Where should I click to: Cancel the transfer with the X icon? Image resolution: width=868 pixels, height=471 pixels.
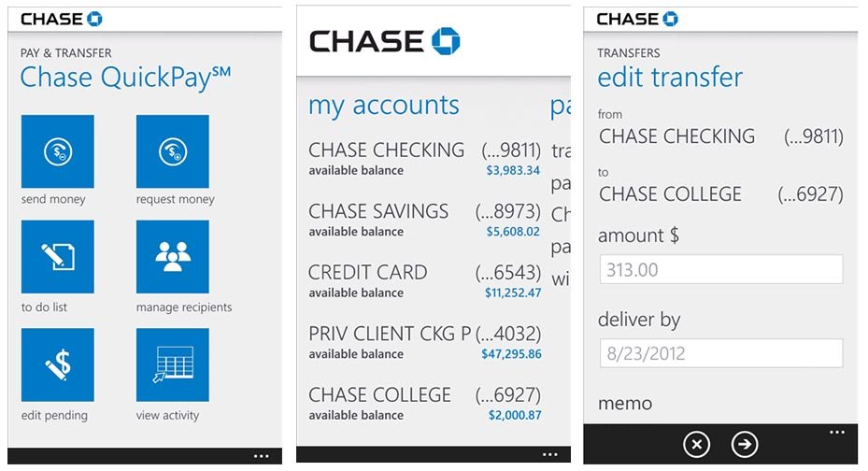[x=696, y=445]
